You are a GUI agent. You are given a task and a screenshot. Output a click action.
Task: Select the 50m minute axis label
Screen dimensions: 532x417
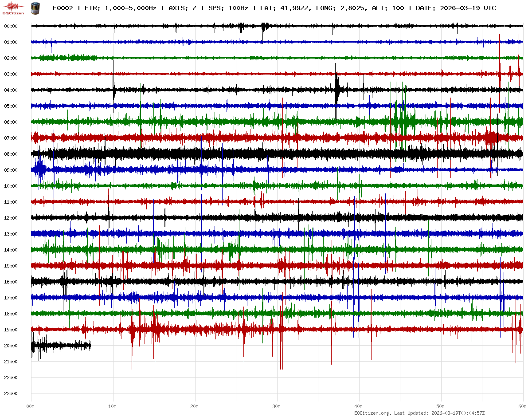pyautogui.click(x=441, y=406)
